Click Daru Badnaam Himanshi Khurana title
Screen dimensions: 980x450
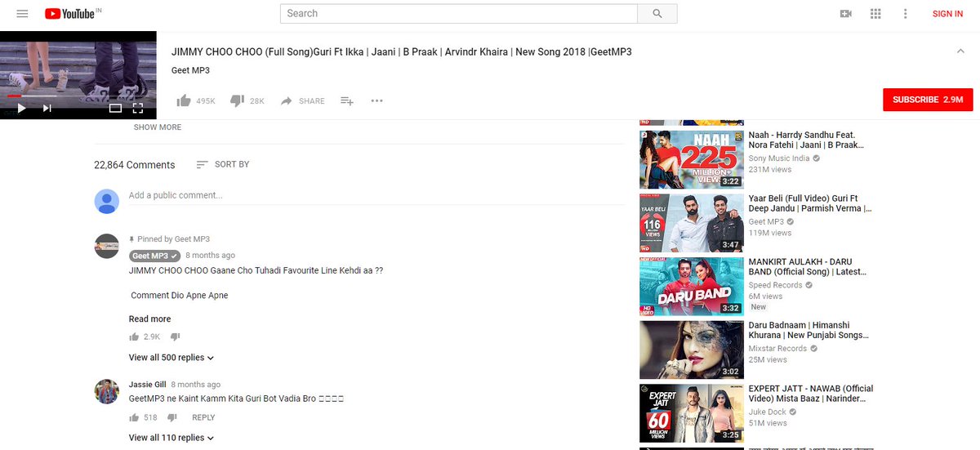[808, 330]
